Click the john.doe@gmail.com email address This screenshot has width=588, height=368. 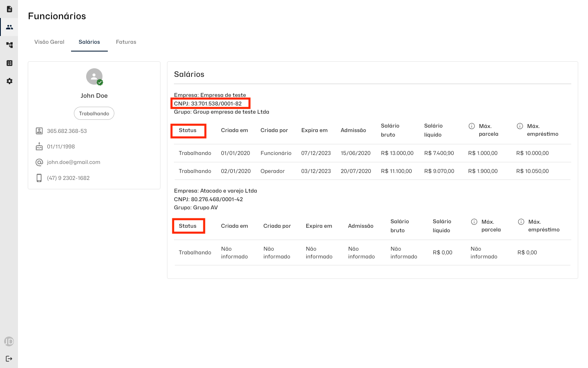[73, 162]
